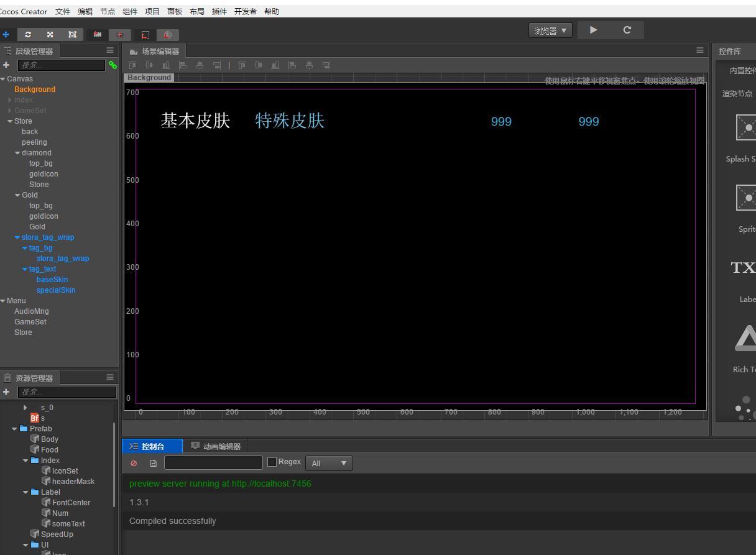This screenshot has height=555, width=756.
Task: Open the 节点 menu
Action: coord(108,11)
